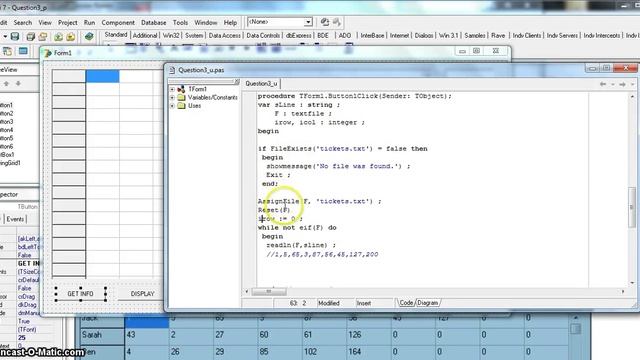This screenshot has height=360, width=640.
Task: Select the Standard component palette tab
Action: pos(116,35)
